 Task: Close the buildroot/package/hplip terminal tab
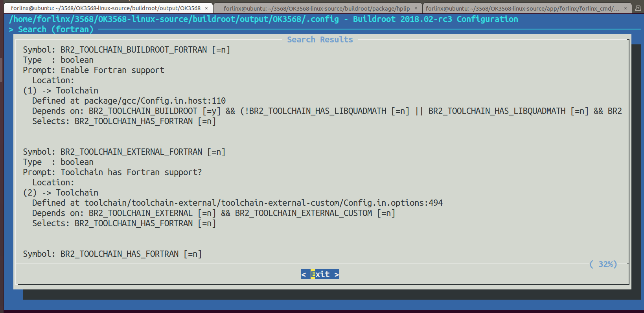(416, 8)
